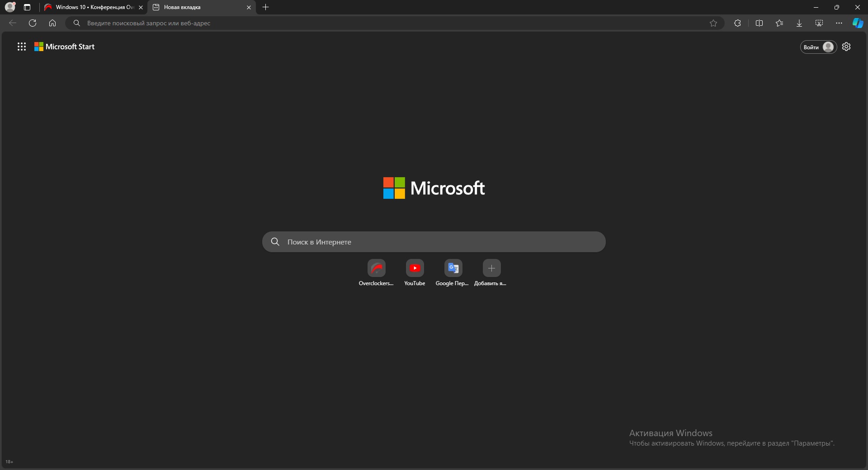Click the magnifier icon in web search box
Screen dimensions: 868x470
click(x=275, y=242)
